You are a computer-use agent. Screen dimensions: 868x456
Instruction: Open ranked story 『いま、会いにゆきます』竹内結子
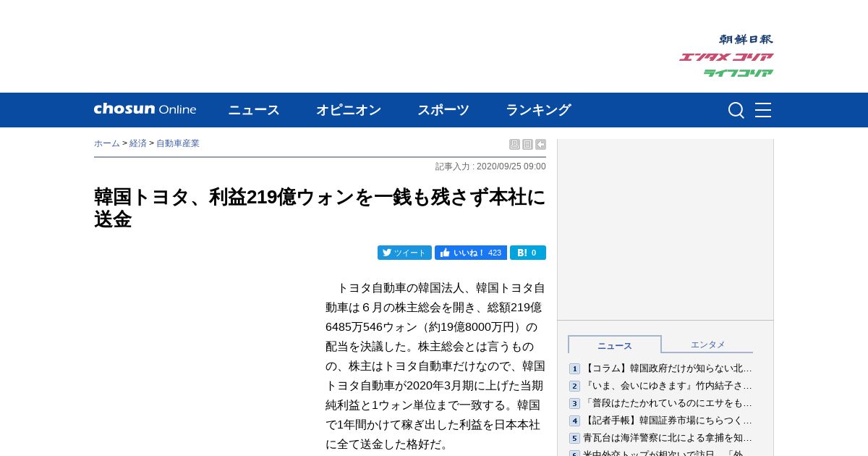668,386
